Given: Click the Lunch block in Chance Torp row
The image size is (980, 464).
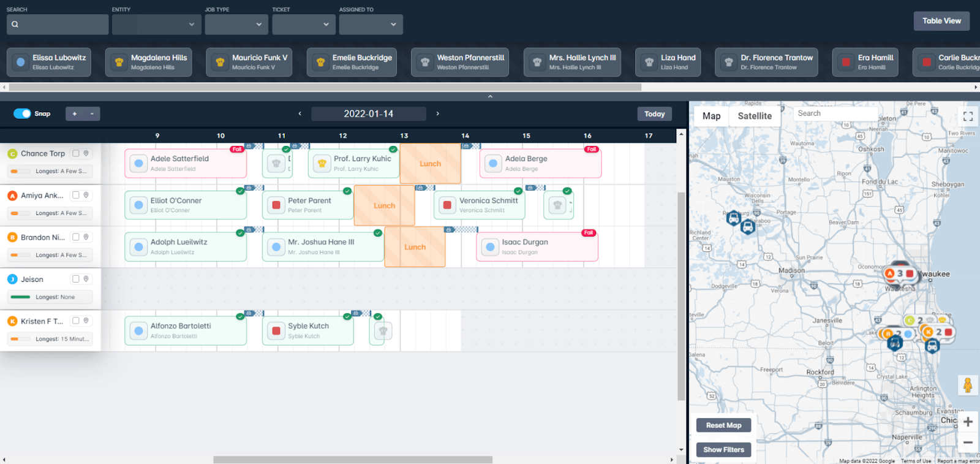Looking at the screenshot, I should pos(430,164).
